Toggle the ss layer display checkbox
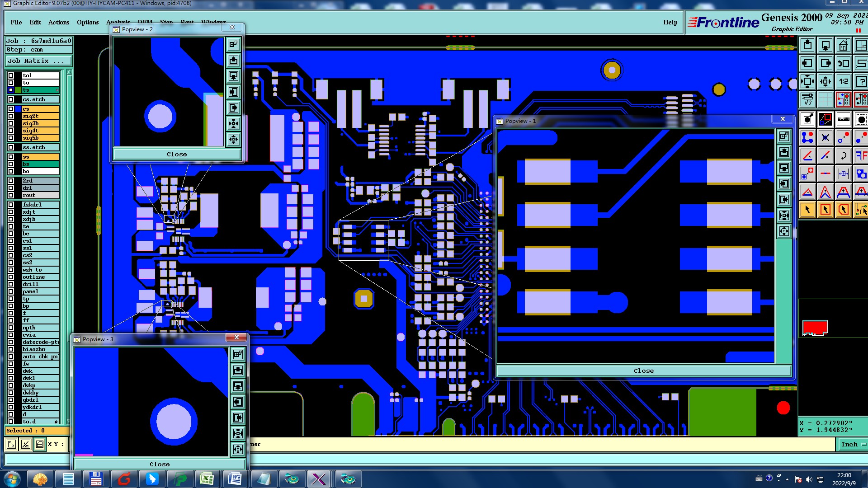This screenshot has width=868, height=488. pyautogui.click(x=11, y=157)
